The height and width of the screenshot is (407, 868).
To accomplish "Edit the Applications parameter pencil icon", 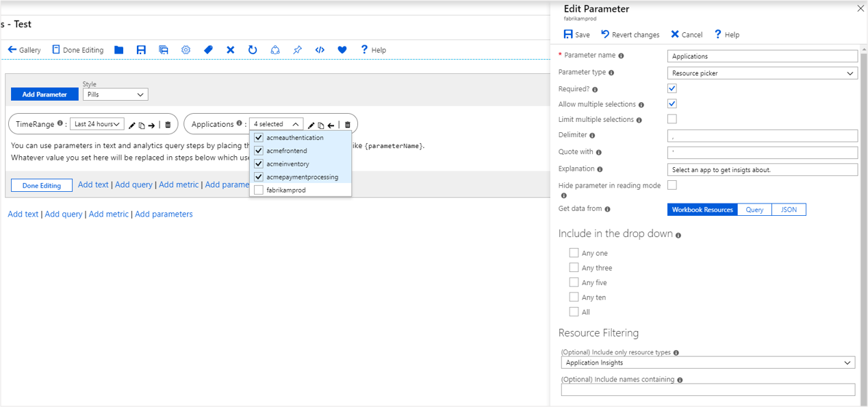I will pyautogui.click(x=311, y=125).
